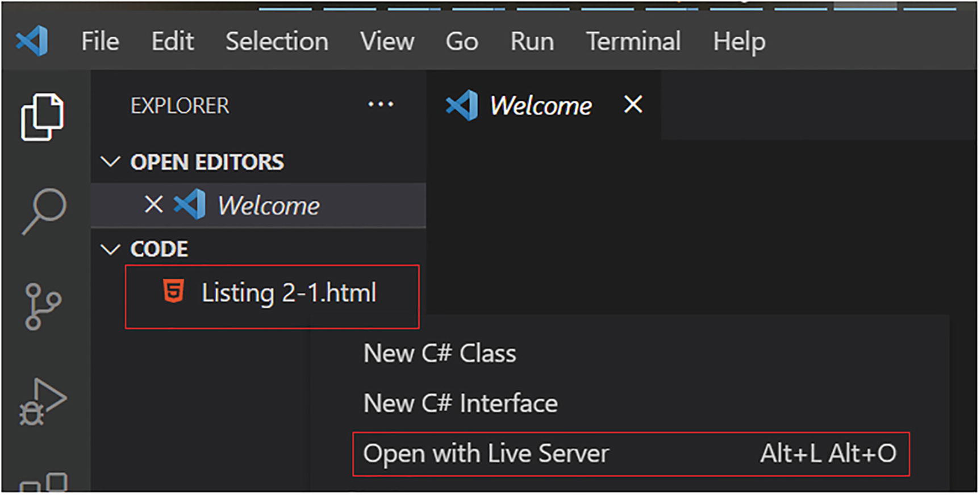Switch to the Welcome tab

[x=540, y=106]
